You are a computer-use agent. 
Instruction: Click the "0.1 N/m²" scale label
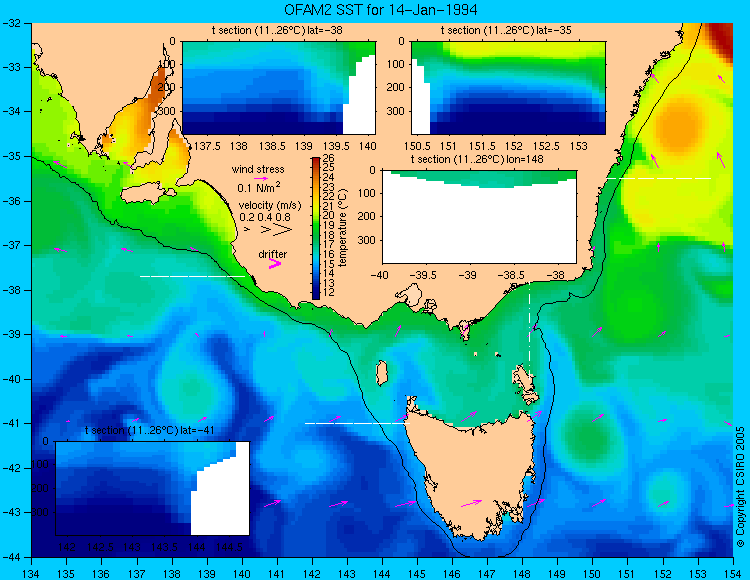pyautogui.click(x=258, y=187)
